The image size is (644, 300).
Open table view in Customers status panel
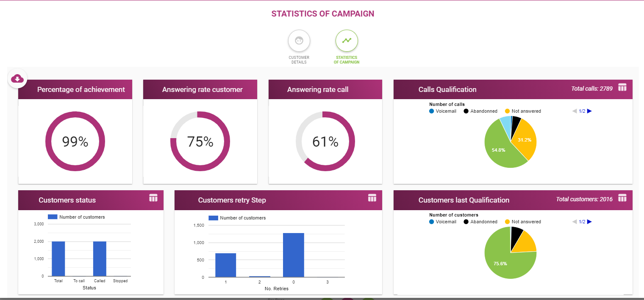click(x=153, y=198)
